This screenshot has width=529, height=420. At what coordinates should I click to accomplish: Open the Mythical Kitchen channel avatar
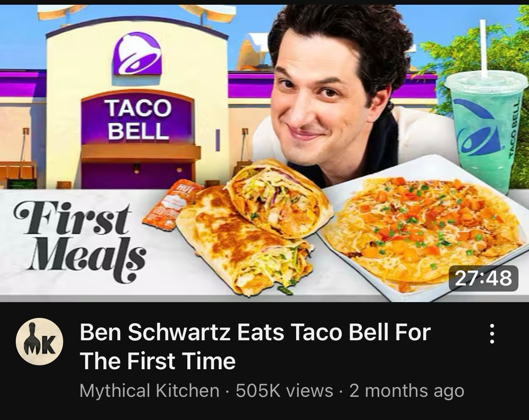tap(40, 342)
